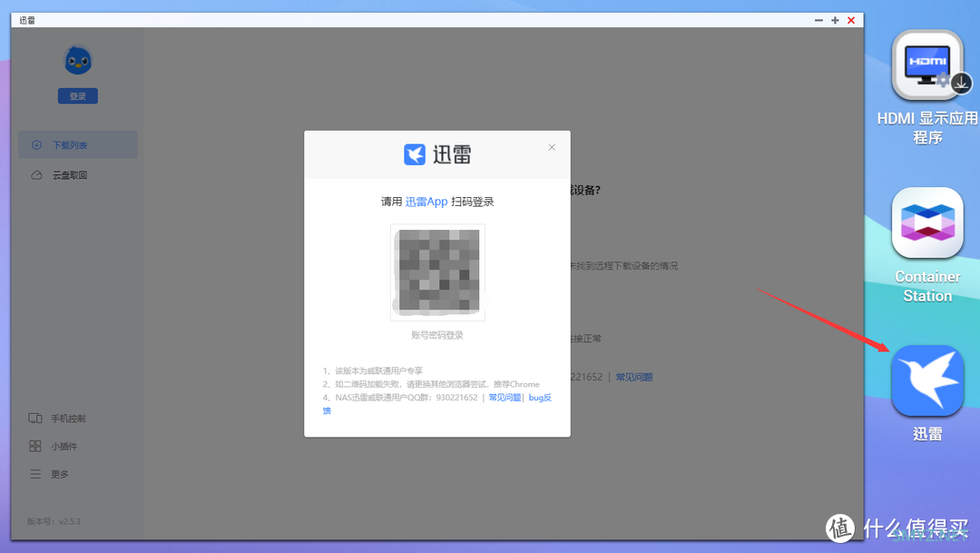Click the 云盘取回 cloud icon

pyautogui.click(x=36, y=174)
